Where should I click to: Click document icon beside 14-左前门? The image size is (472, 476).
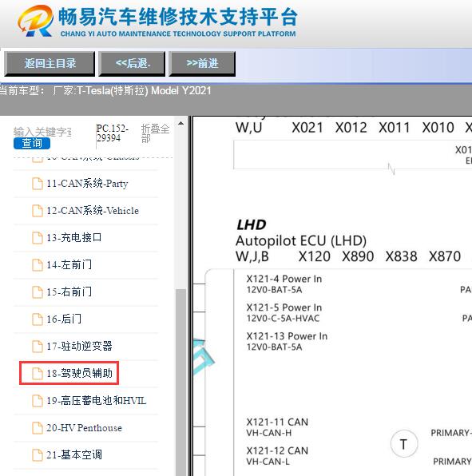(38, 264)
